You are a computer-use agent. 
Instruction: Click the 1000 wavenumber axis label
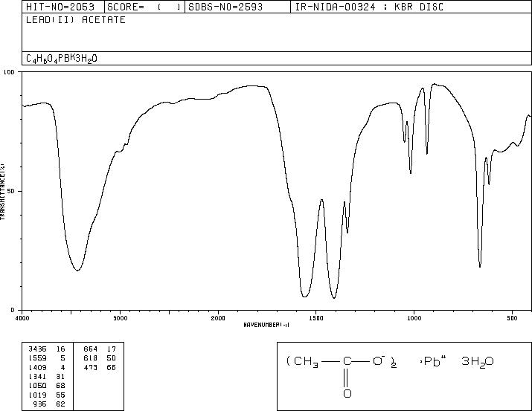click(x=414, y=318)
